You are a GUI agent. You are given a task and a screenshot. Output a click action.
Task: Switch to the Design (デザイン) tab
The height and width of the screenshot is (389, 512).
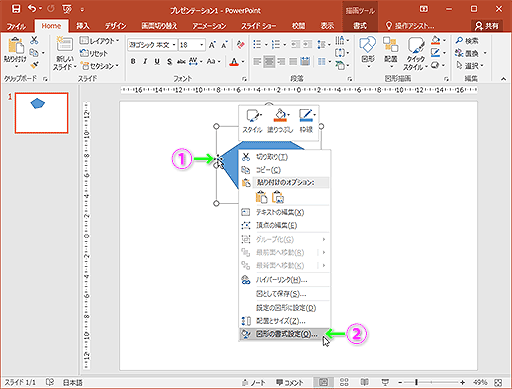(x=116, y=26)
